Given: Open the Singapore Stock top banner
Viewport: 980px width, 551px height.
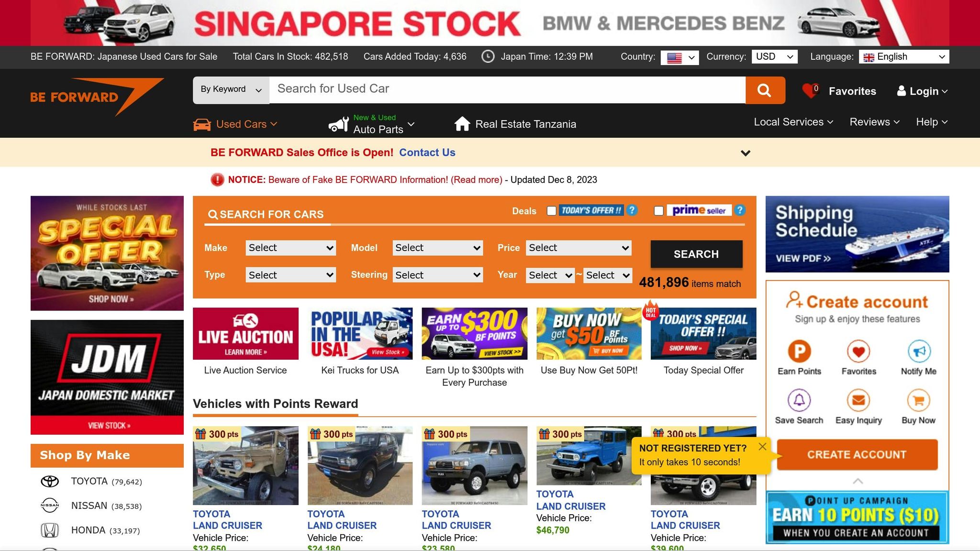Looking at the screenshot, I should 490,23.
